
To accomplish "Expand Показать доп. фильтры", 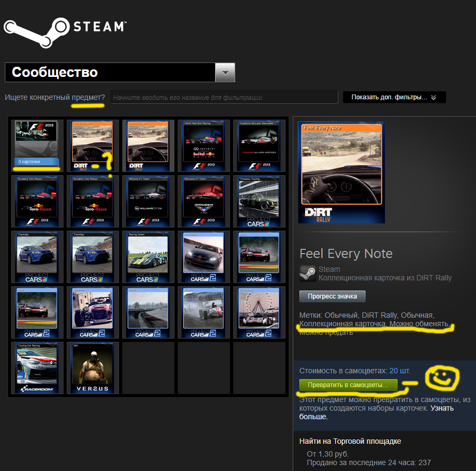I will (x=394, y=97).
